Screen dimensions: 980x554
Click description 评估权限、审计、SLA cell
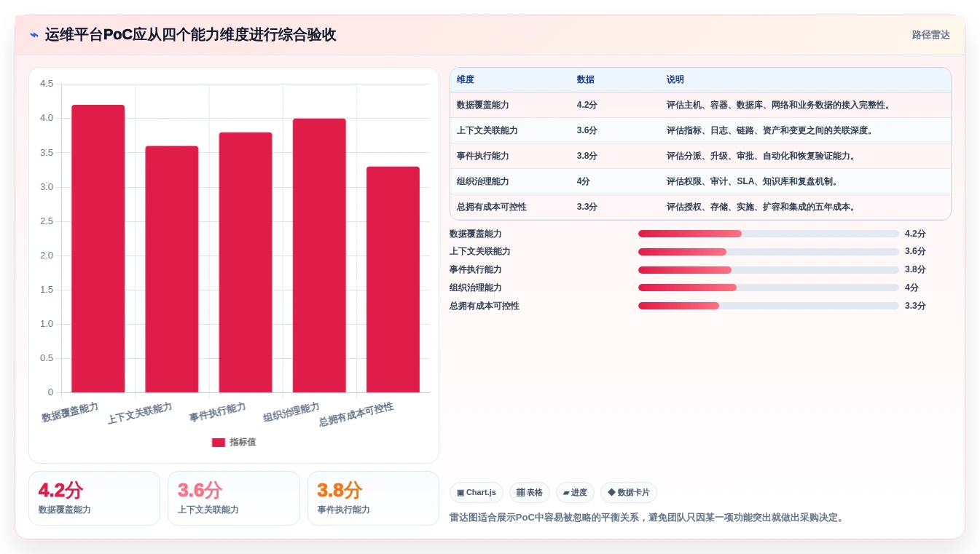753,181
